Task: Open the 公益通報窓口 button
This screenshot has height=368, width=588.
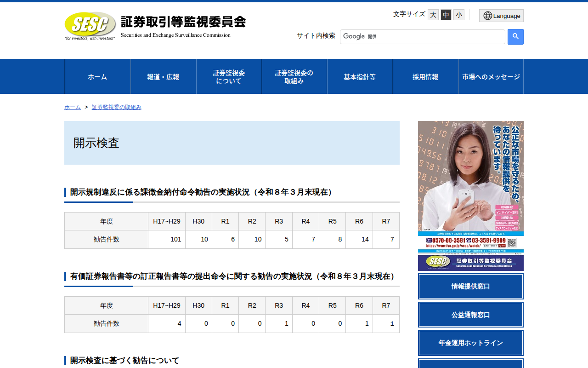Action: pyautogui.click(x=471, y=315)
